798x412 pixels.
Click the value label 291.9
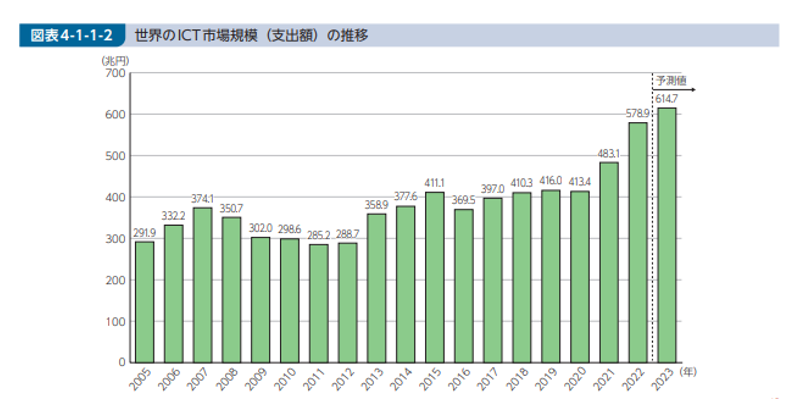pos(145,233)
